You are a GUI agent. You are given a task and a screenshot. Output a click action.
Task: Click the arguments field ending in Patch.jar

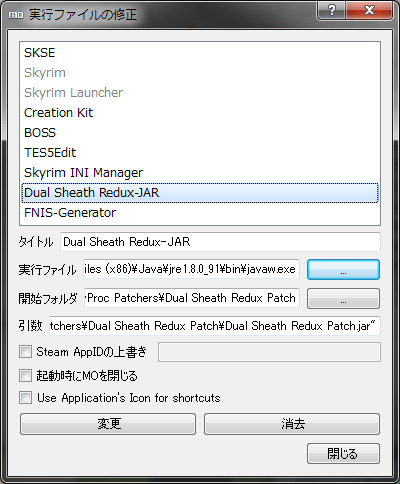pyautogui.click(x=215, y=326)
